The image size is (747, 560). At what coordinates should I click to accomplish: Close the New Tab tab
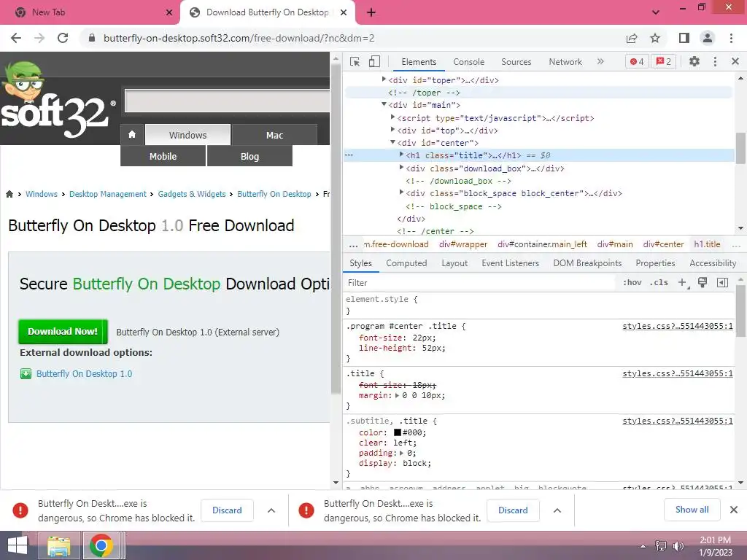click(169, 12)
